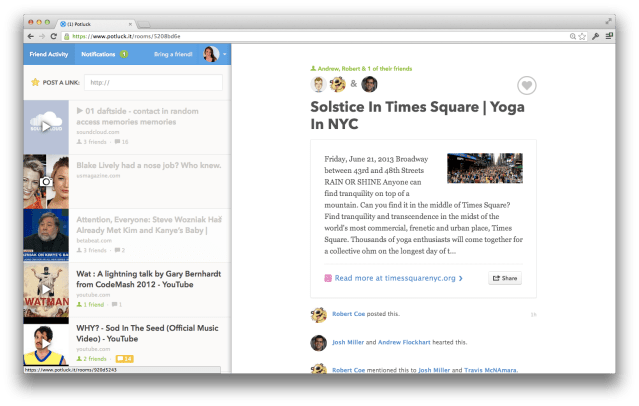639x406 pixels.
Task: Click '2 friends' under WHY? video
Action: click(92, 359)
